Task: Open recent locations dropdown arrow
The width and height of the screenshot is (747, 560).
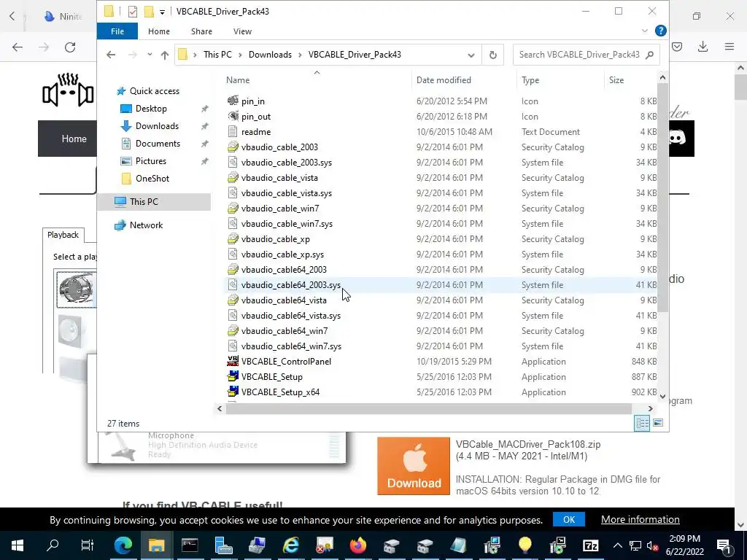Action: 150,55
